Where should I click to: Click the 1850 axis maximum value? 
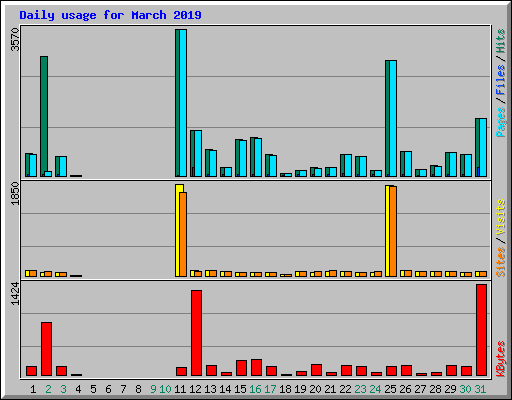pyautogui.click(x=15, y=193)
